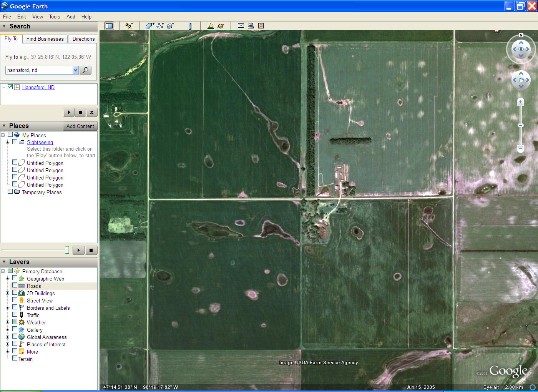Collapse the Places panel triangle
The width and height of the screenshot is (538, 392).
(4, 126)
